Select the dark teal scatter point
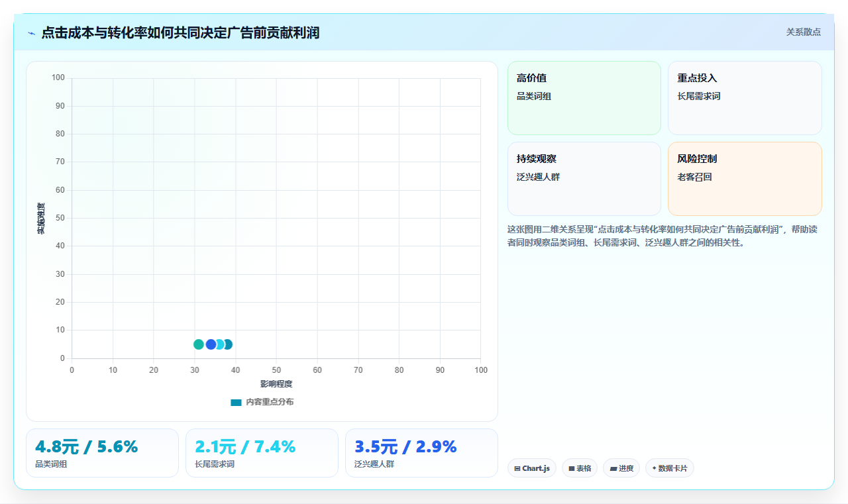 click(229, 344)
